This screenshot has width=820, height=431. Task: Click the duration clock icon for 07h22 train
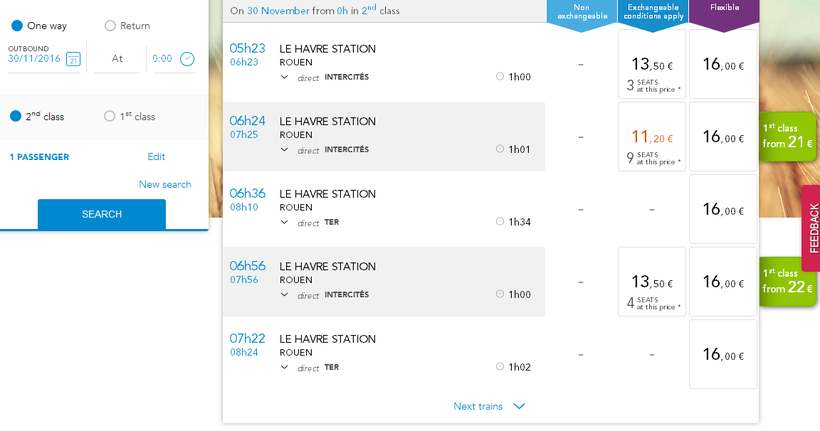[500, 367]
